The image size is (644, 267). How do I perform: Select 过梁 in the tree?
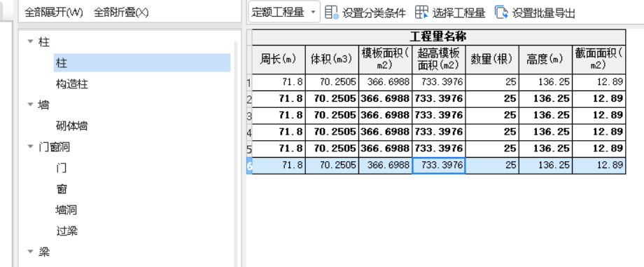pyautogui.click(x=66, y=231)
